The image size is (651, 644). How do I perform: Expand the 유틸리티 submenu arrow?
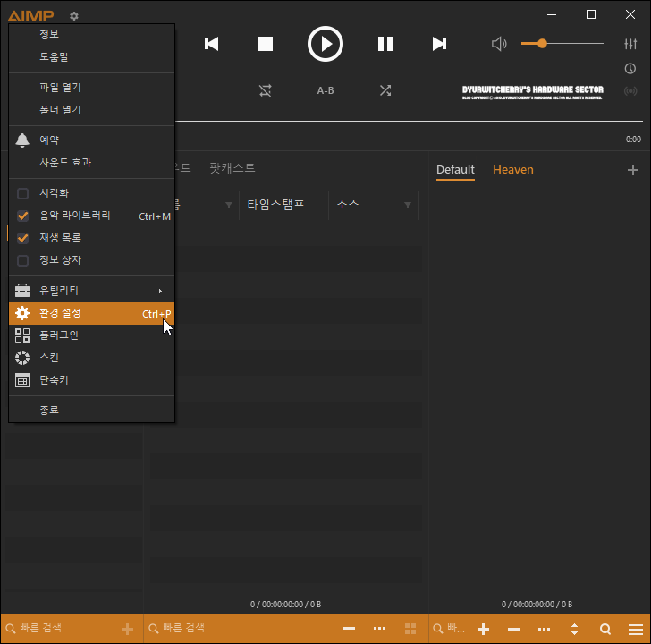(160, 291)
